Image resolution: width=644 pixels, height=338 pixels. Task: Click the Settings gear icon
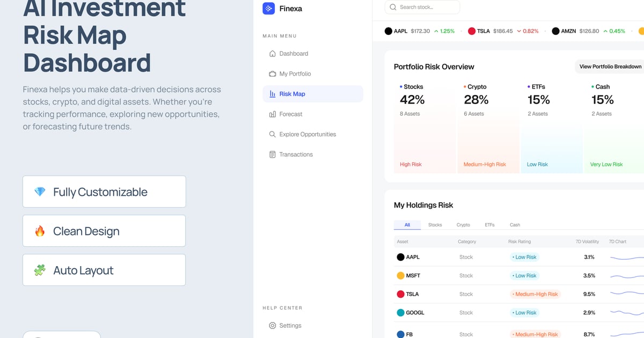pyautogui.click(x=273, y=326)
